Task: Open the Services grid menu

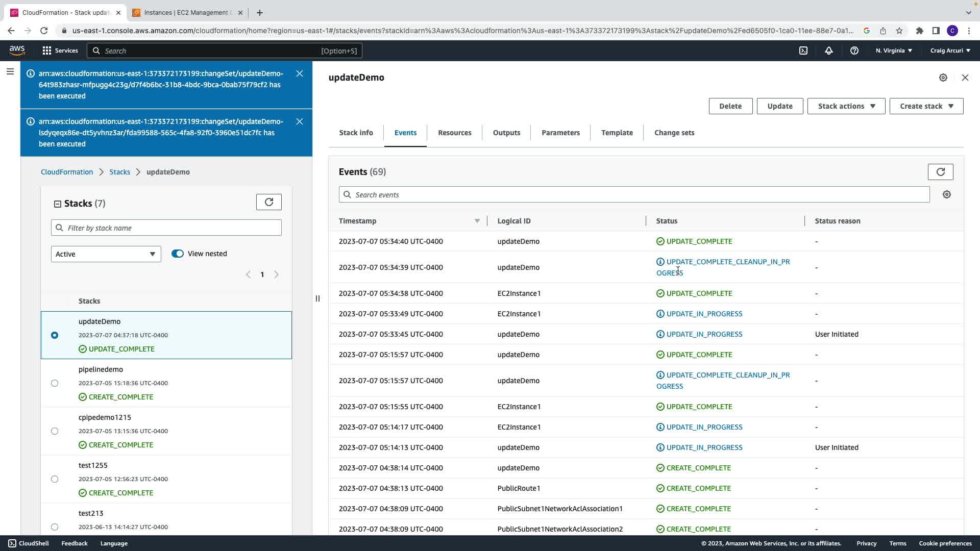Action: 60,51
